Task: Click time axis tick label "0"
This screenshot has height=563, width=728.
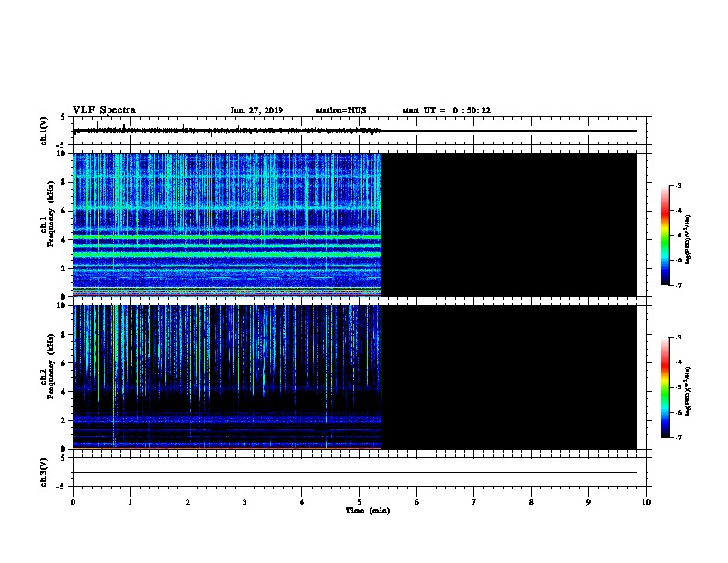Action: click(73, 502)
